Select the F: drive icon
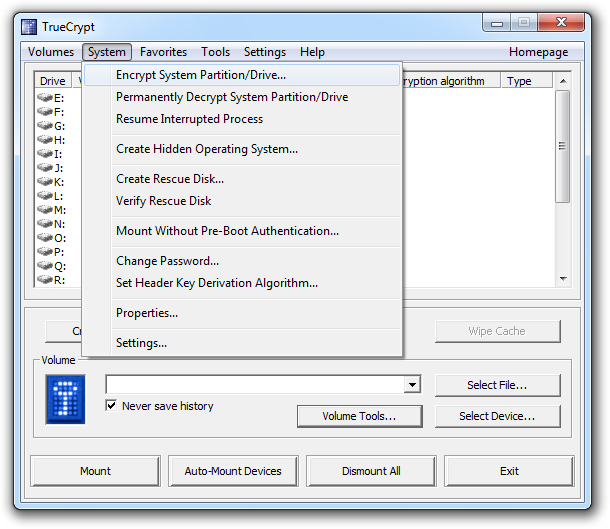The height and width of the screenshot is (529, 610). point(45,111)
